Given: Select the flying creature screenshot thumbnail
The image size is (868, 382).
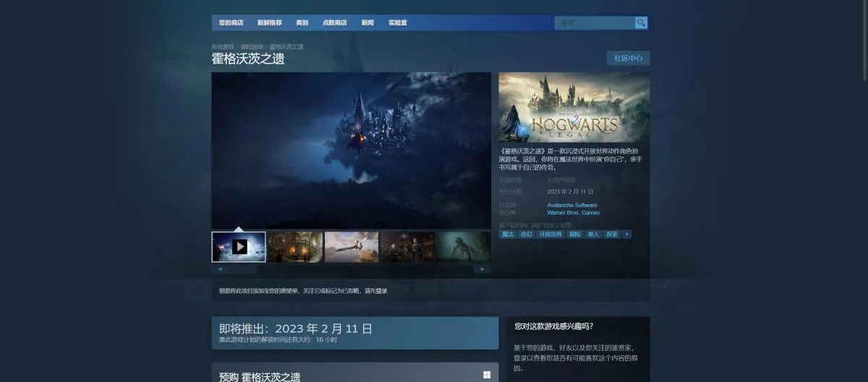Looking at the screenshot, I should pyautogui.click(x=352, y=247).
